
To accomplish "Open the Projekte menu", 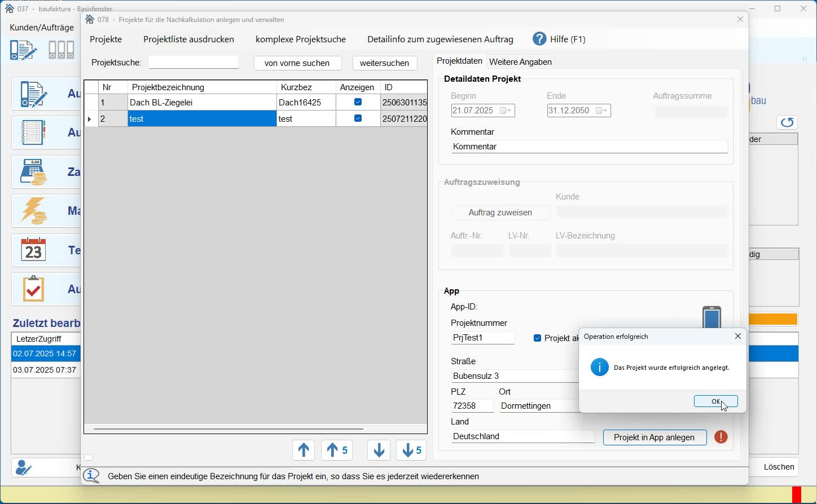I will (x=106, y=39).
